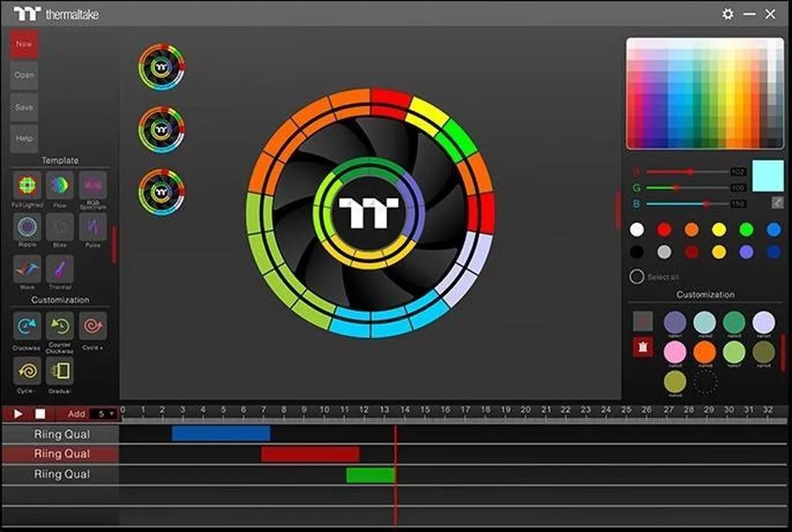The image size is (792, 532).
Task: Click the red clip on the timeline
Action: point(310,454)
